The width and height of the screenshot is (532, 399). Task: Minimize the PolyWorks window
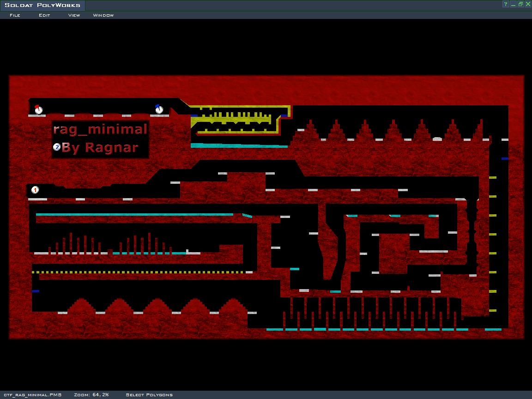click(x=513, y=4)
